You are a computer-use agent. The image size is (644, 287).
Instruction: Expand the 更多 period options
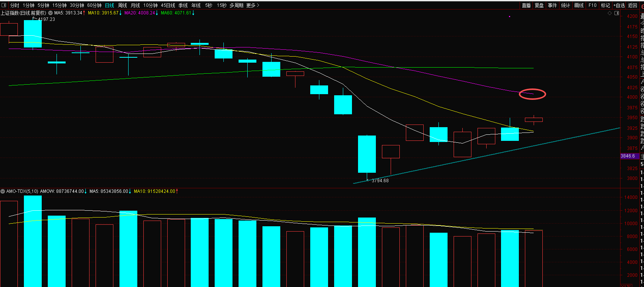pos(253,5)
